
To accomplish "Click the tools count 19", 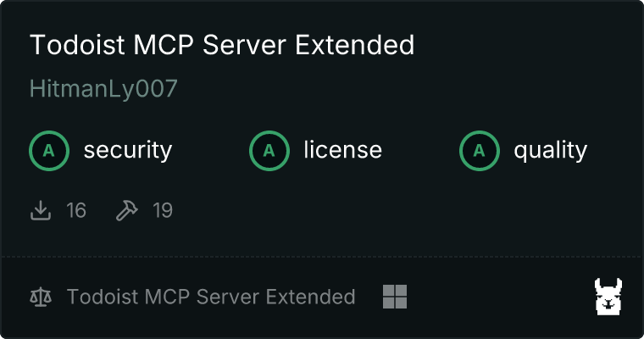I will coord(163,210).
